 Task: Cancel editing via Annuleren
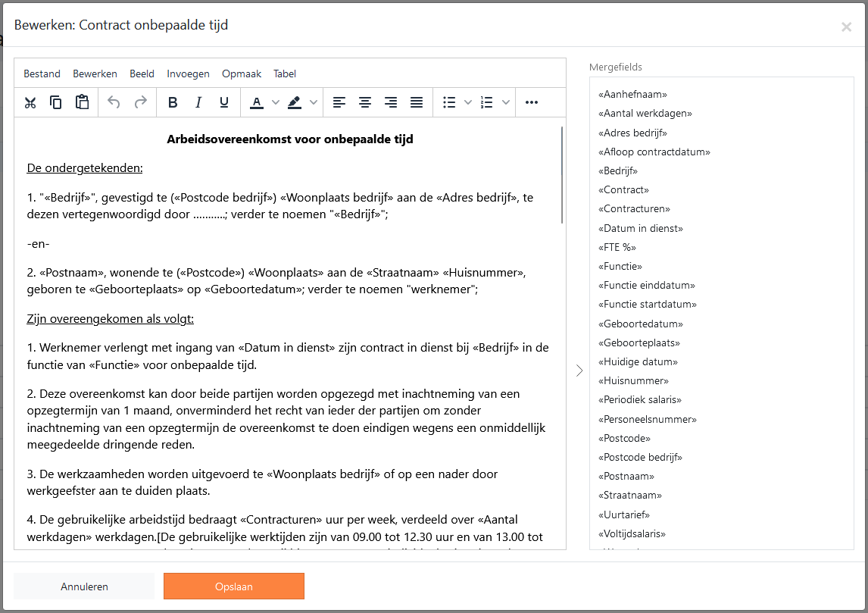(x=84, y=586)
